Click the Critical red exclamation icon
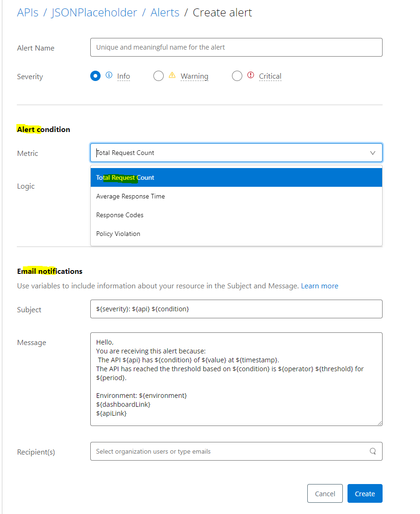Screen dimensions: 420x514 coord(250,75)
